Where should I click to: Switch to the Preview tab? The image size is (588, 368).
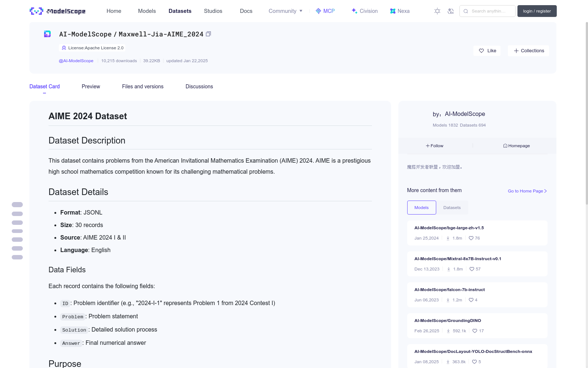tap(91, 86)
